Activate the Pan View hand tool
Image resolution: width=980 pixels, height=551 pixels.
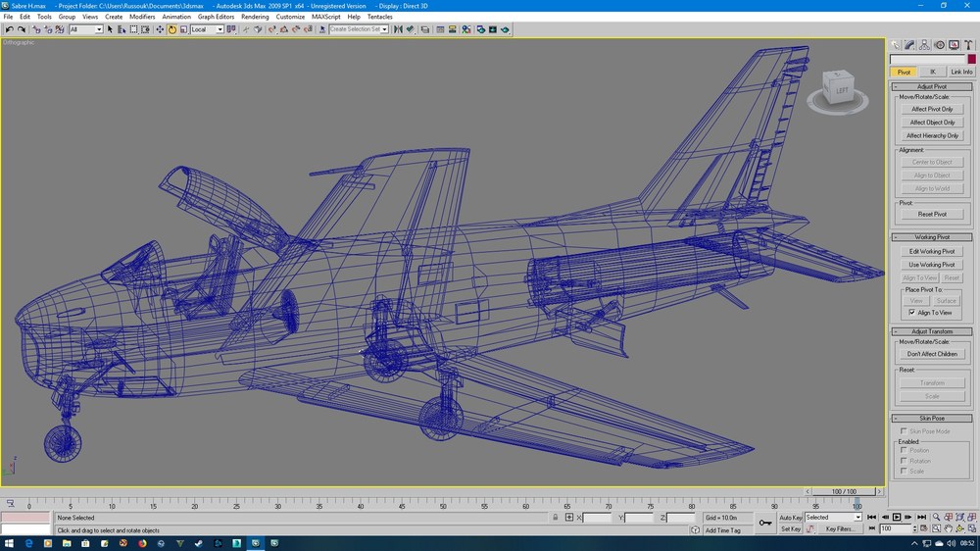948,528
